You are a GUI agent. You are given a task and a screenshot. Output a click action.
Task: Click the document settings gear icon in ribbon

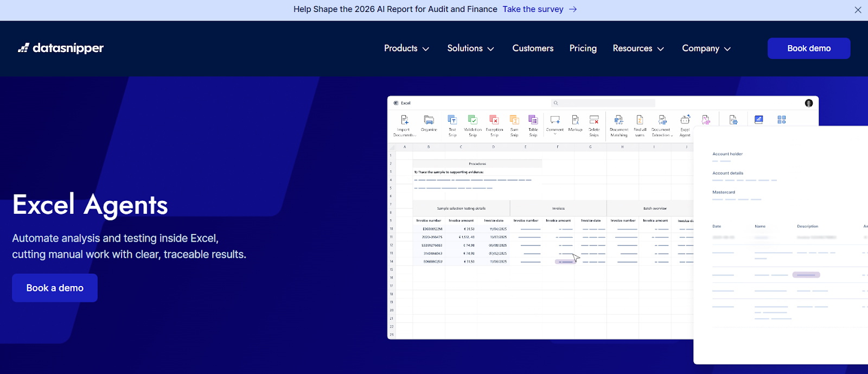(x=733, y=119)
